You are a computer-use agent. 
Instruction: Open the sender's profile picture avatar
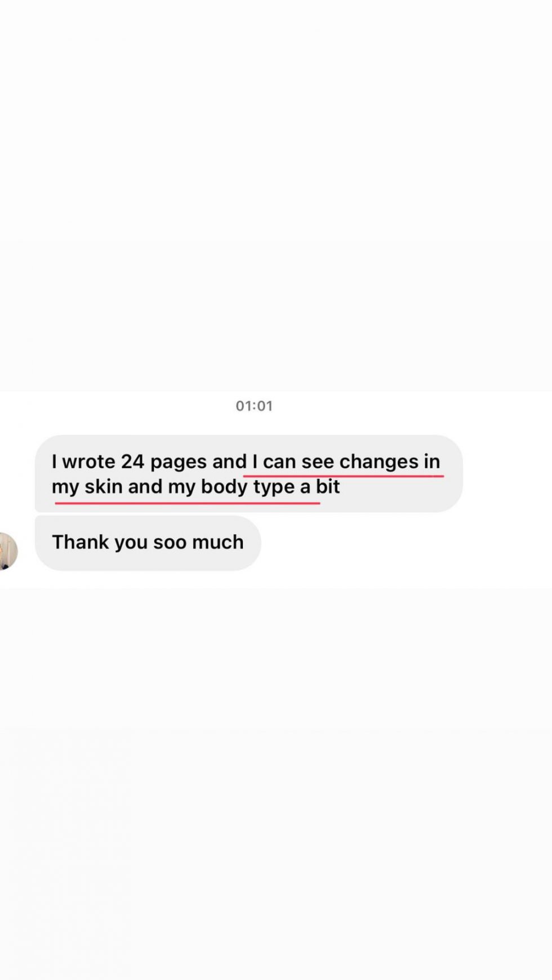click(x=8, y=551)
